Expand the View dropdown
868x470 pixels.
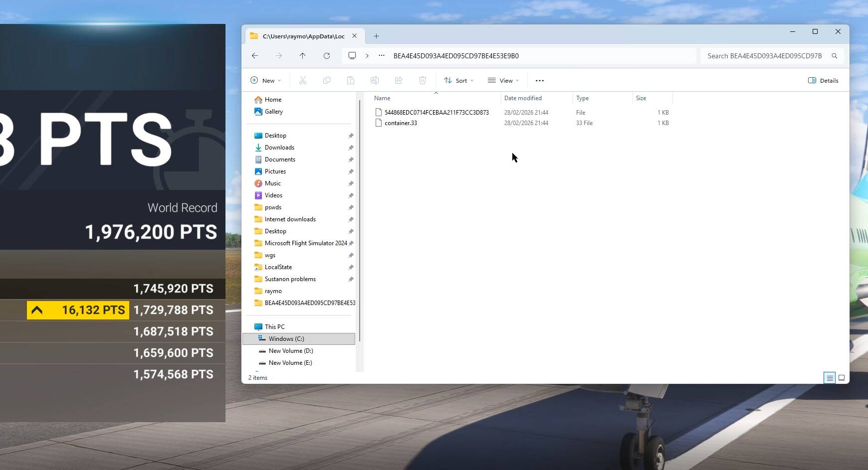pos(503,80)
